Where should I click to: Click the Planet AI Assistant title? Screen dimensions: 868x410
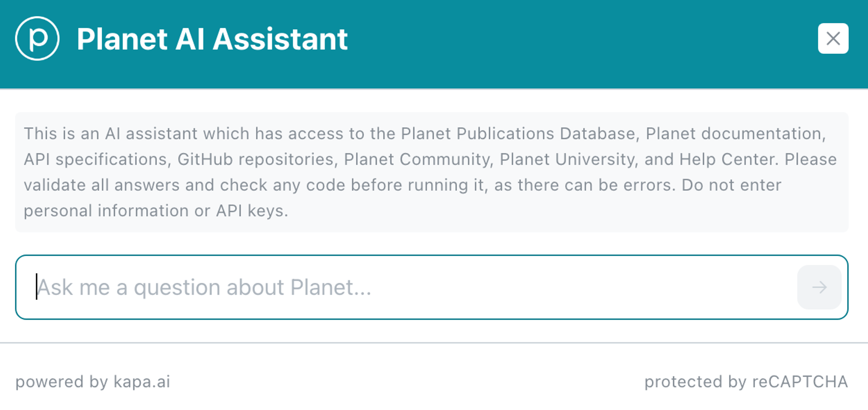click(x=212, y=39)
